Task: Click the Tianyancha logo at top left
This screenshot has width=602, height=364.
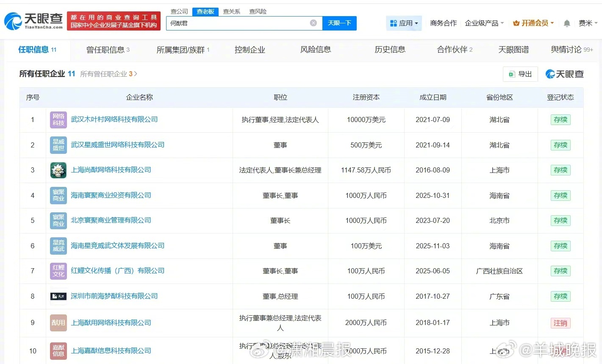Action: [33, 21]
